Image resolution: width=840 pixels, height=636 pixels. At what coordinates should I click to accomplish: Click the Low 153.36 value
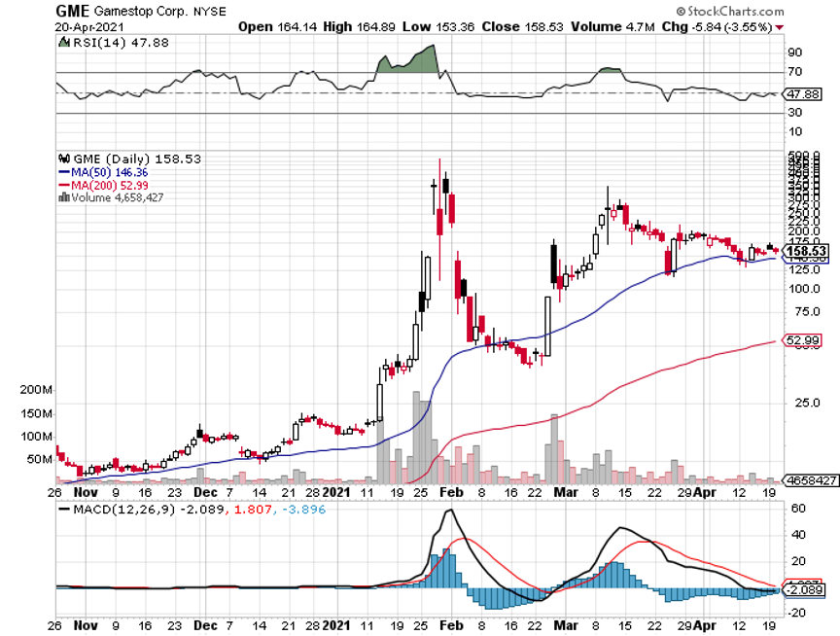(x=438, y=27)
